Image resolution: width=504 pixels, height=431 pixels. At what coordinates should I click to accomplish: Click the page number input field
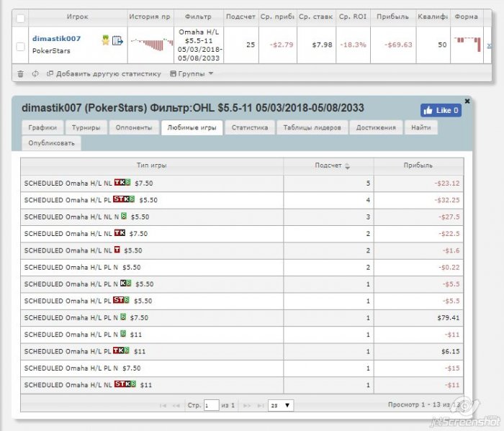212,405
